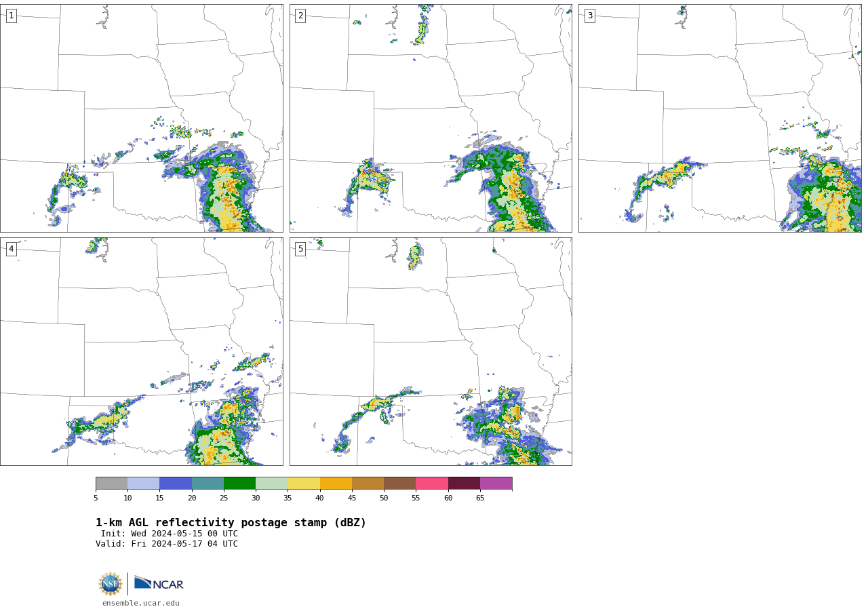Image resolution: width=868 pixels, height=611 pixels.
Task: Open ensemble member 3 reflectivity map
Action: (720, 119)
